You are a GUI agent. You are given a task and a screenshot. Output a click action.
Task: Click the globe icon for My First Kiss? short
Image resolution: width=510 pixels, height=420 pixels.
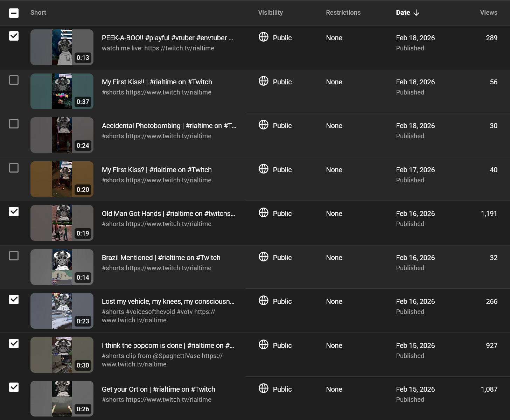coord(263,169)
